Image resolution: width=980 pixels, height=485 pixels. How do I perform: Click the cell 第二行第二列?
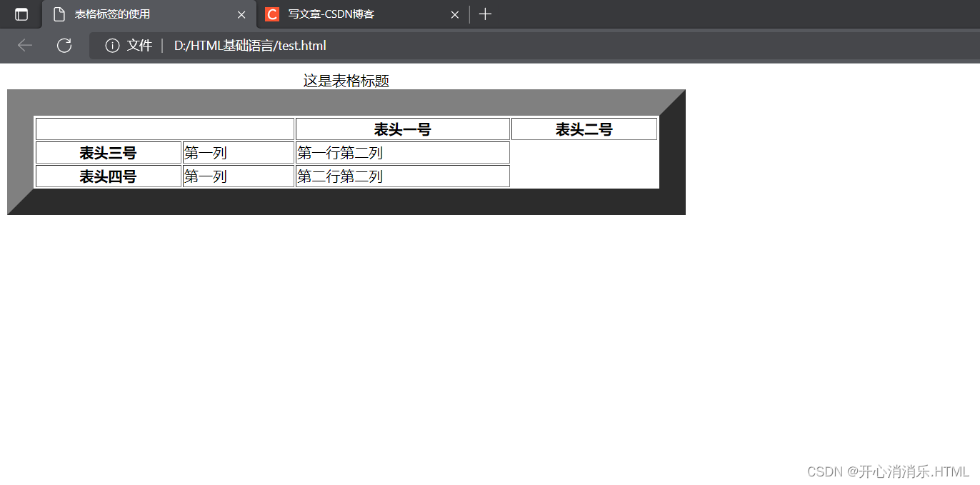tap(403, 176)
